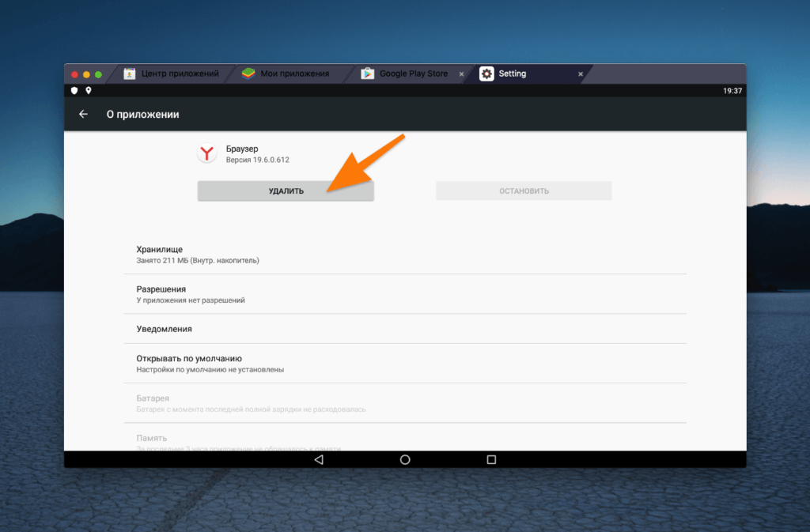This screenshot has height=532, width=810.
Task: Go back using the arrow in header
Action: click(x=83, y=114)
